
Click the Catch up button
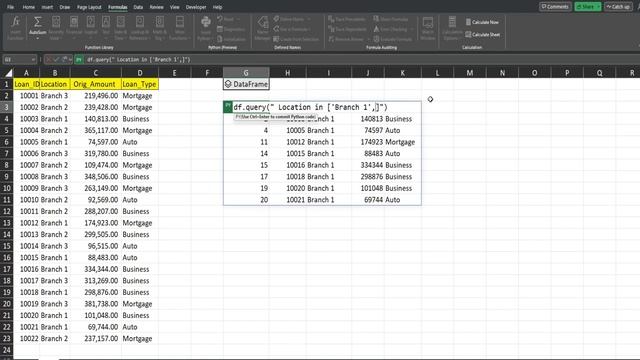point(618,7)
